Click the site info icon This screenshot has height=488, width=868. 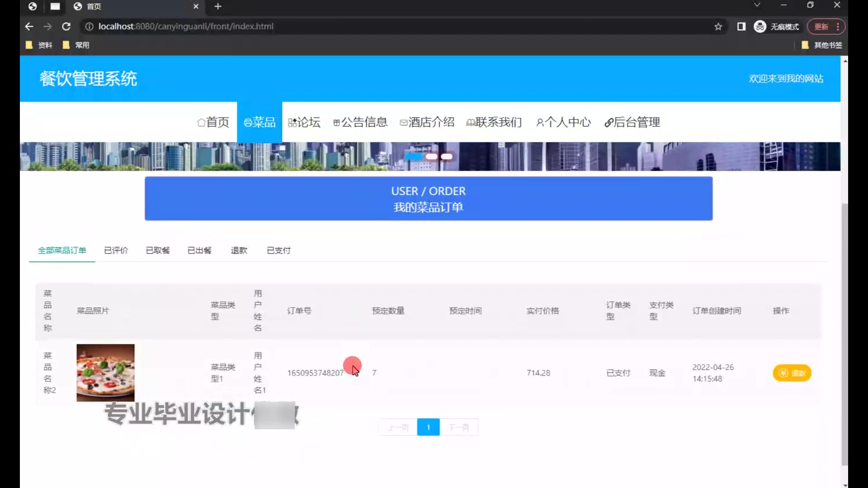(x=90, y=27)
